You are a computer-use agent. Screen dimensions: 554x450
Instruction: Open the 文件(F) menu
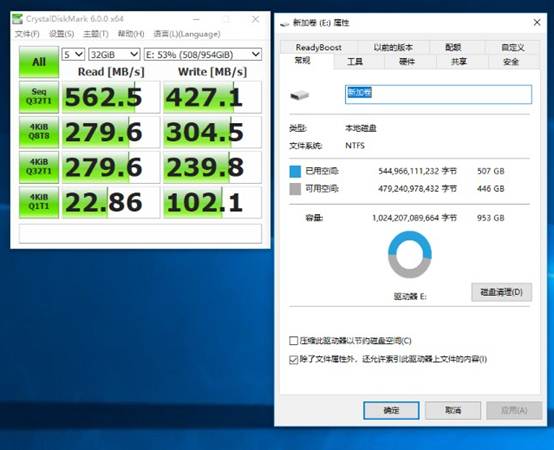(27, 34)
